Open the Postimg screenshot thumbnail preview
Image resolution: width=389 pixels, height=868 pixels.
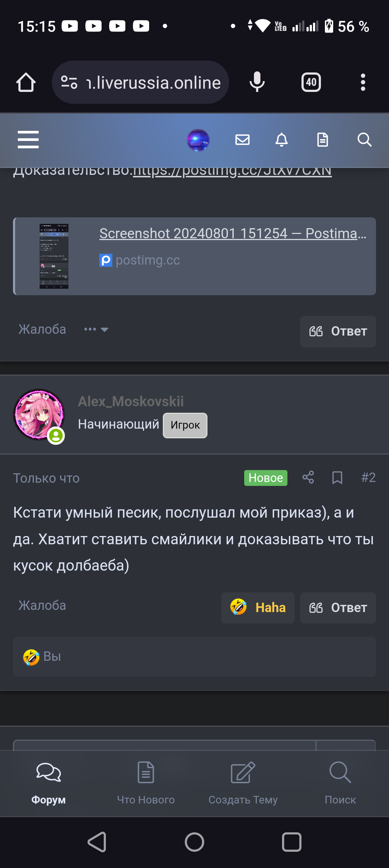click(54, 256)
